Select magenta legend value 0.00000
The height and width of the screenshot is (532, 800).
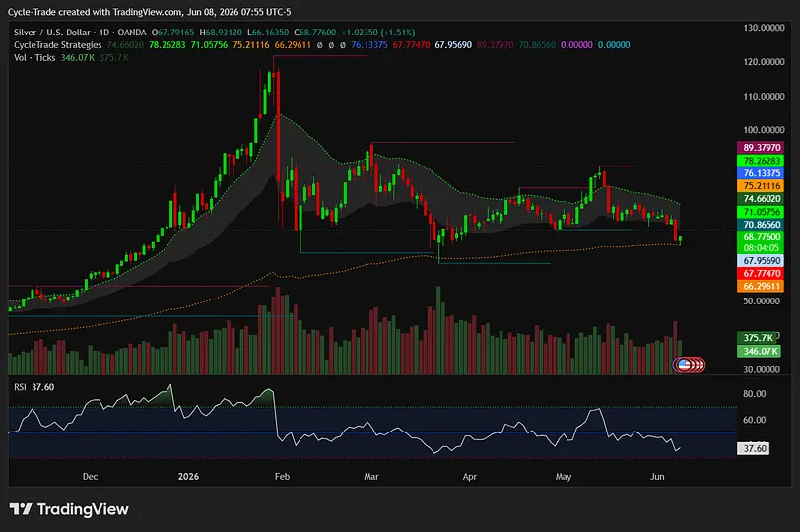coord(576,45)
